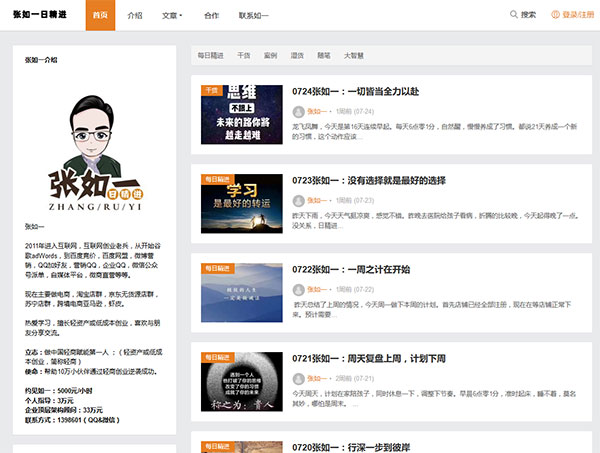Open article 0721张如一：周天复盘上周，计划下周

[x=369, y=358]
